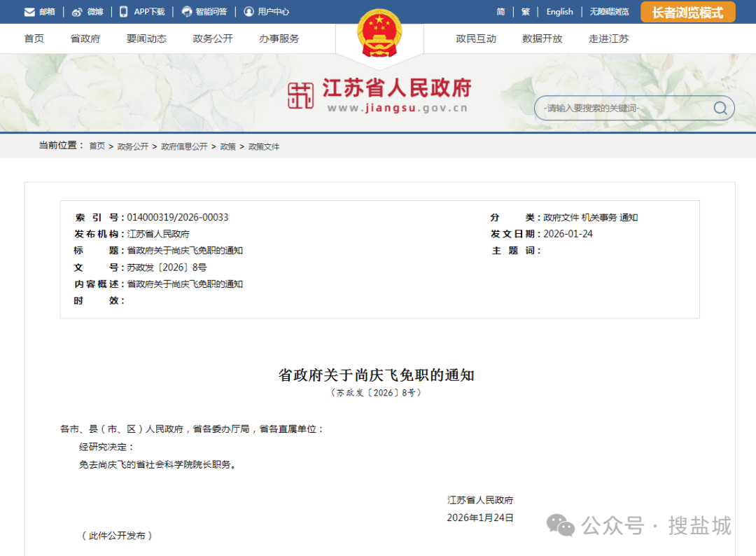Click the note （此件公开发布）
Image resolution: width=756 pixels, height=556 pixels.
point(117,535)
